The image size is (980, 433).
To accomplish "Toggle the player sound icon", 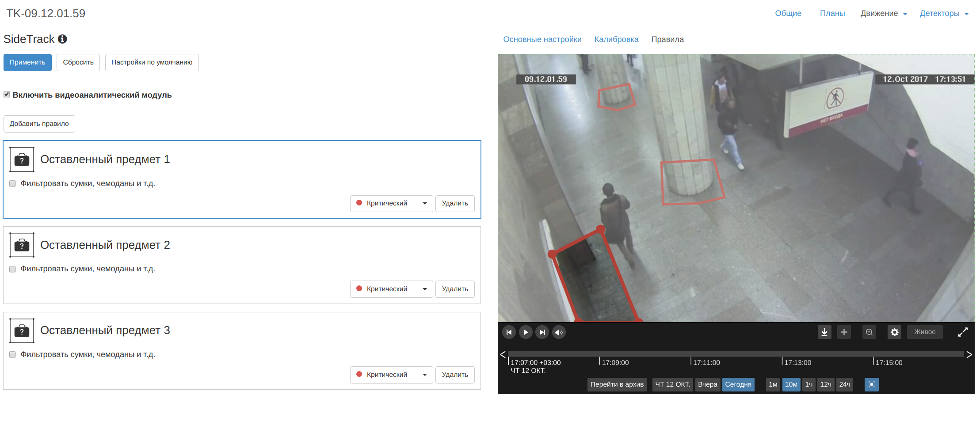I will [559, 332].
